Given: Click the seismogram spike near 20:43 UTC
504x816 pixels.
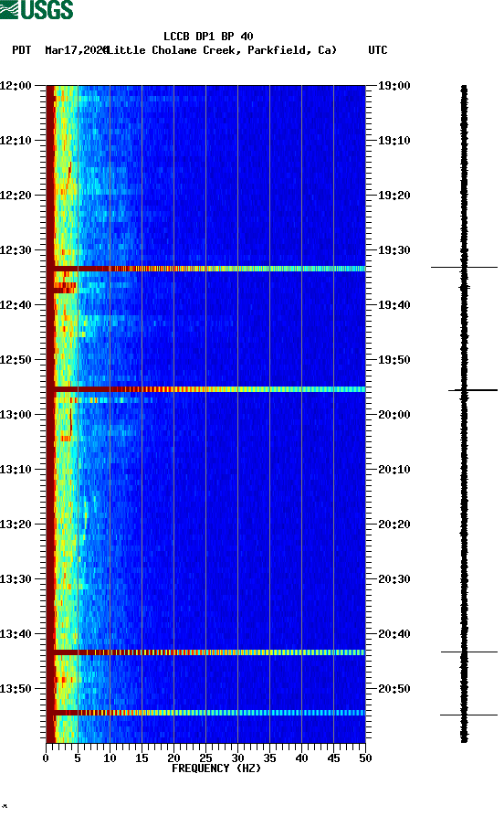Looking at the screenshot, I should point(469,652).
